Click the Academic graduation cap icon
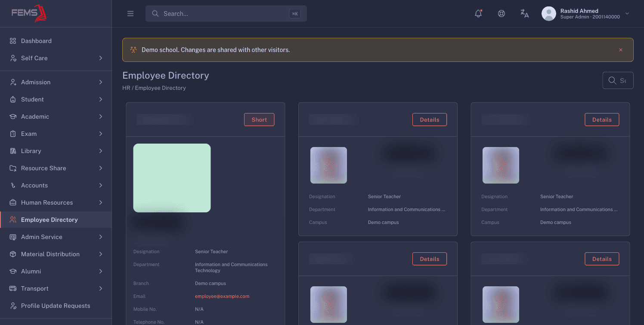The image size is (644, 325). coord(13,117)
